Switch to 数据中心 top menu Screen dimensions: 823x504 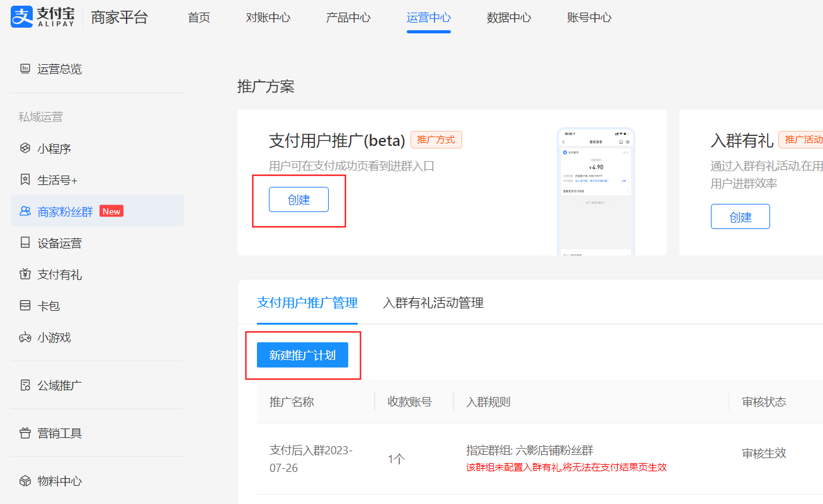[509, 18]
